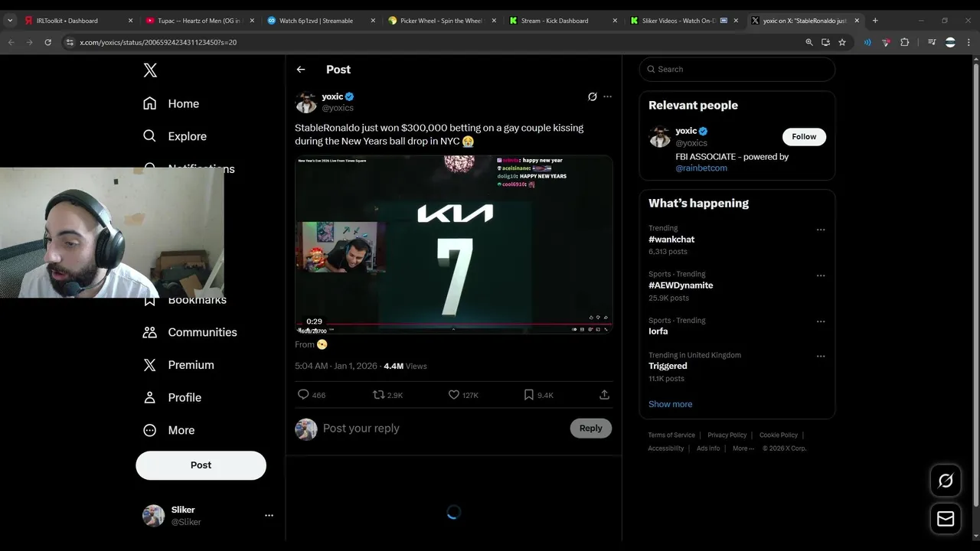This screenshot has width=980, height=551.
Task: Open the browser tab search dropdown
Action: pyautogui.click(x=10, y=21)
